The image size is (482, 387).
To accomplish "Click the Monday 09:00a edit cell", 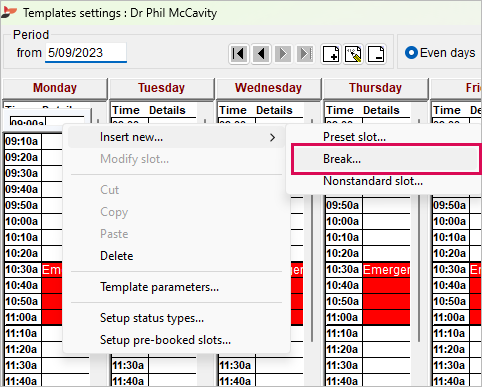I will point(28,122).
